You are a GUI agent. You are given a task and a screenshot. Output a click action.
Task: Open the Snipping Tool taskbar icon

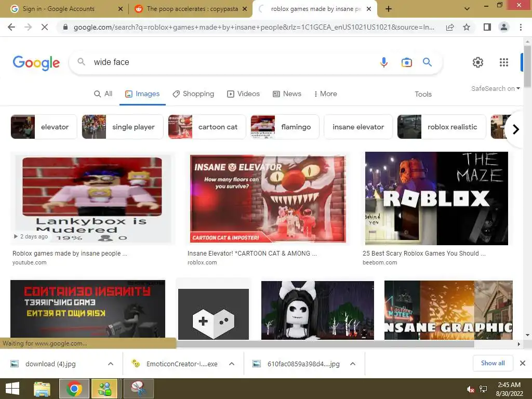[139, 389]
